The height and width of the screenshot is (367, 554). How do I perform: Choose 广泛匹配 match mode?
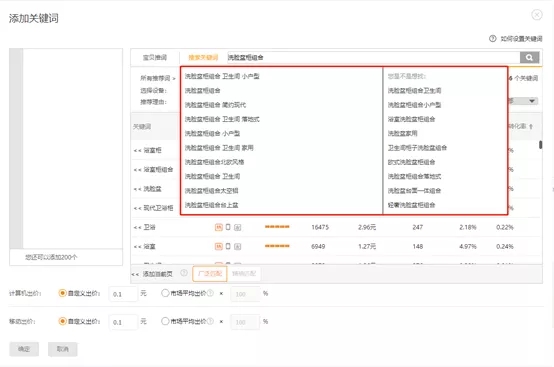click(x=210, y=274)
